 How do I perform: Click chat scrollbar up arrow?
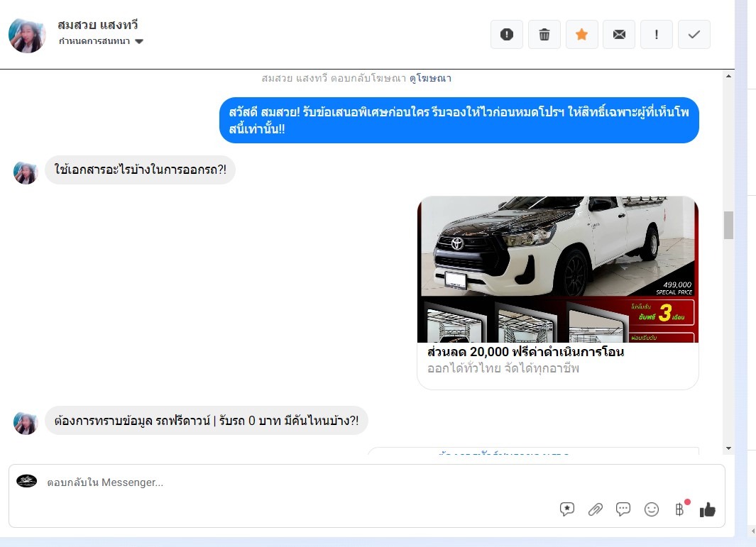pyautogui.click(x=728, y=76)
